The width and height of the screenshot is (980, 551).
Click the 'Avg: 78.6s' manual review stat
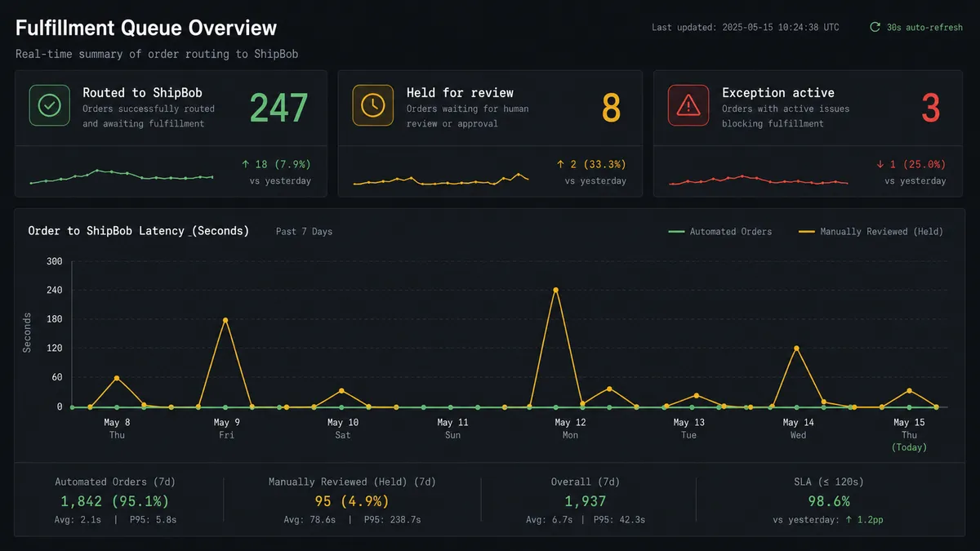[310, 520]
